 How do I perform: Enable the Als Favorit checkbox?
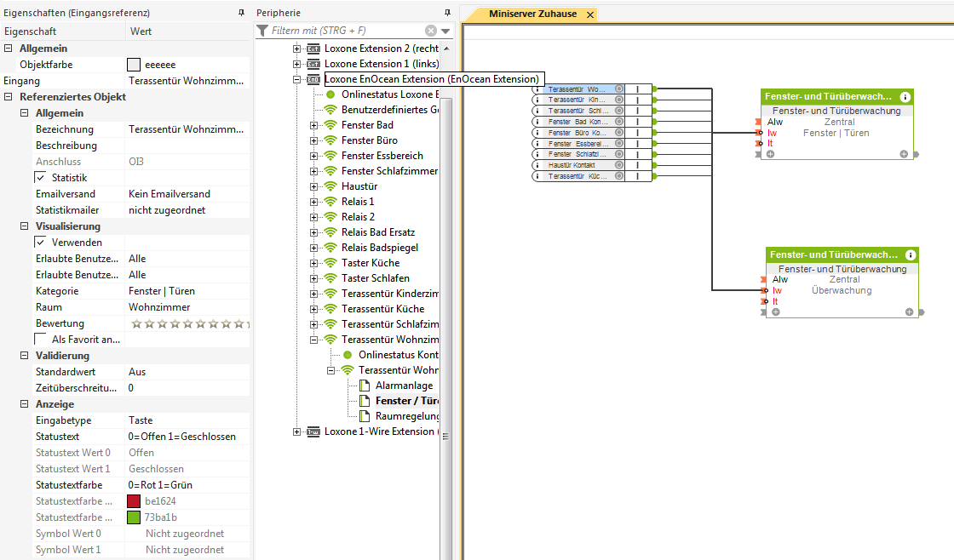(40, 340)
